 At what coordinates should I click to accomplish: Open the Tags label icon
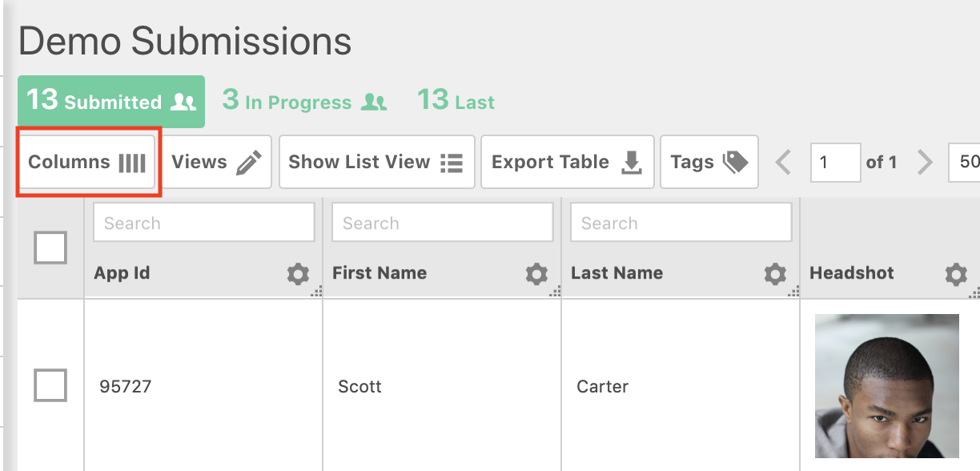[x=735, y=163]
